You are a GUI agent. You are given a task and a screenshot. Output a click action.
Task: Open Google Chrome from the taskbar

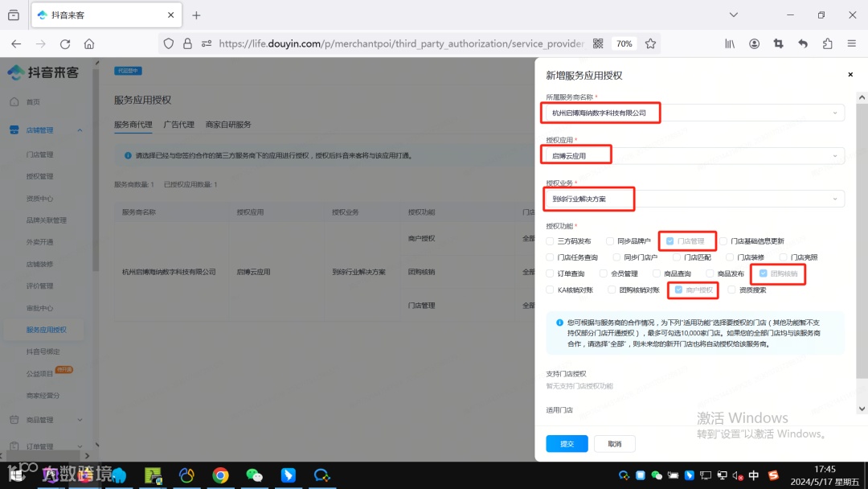pyautogui.click(x=220, y=475)
